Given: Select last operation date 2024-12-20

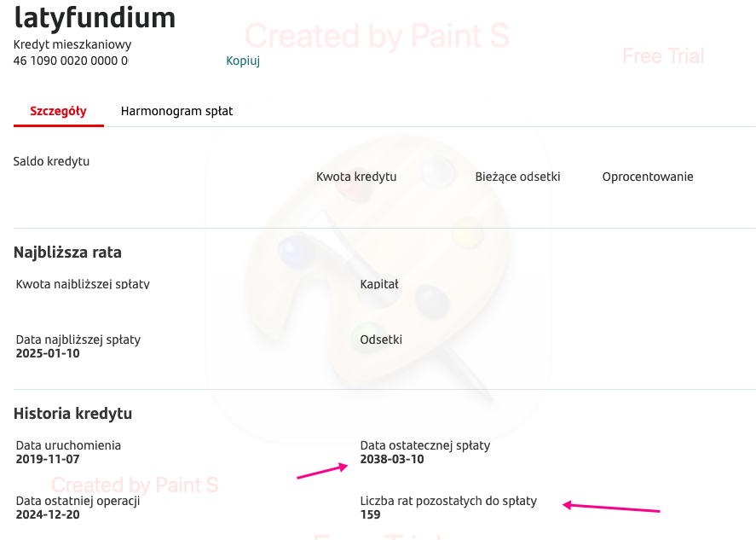Looking at the screenshot, I should tap(48, 514).
